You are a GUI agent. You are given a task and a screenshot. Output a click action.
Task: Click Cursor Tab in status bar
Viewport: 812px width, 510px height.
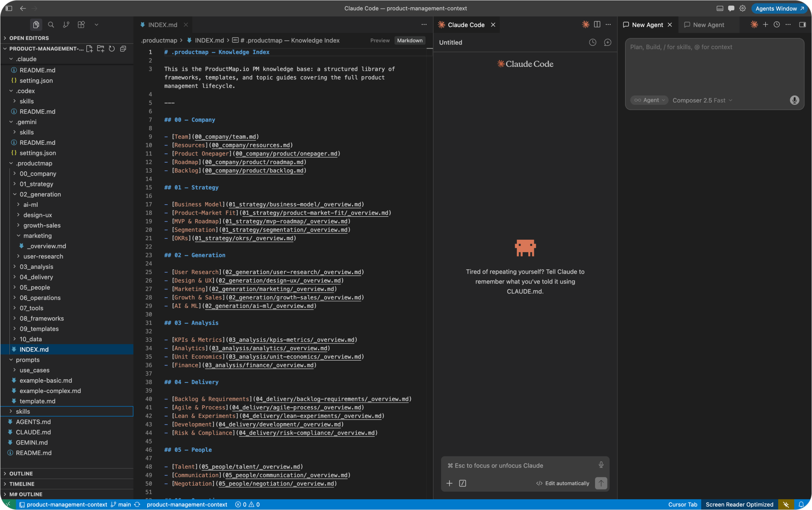click(x=683, y=504)
